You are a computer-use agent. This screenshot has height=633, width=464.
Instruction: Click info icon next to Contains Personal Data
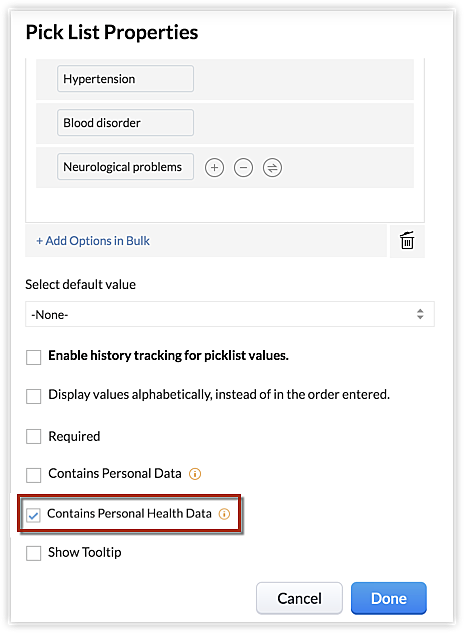click(x=195, y=474)
